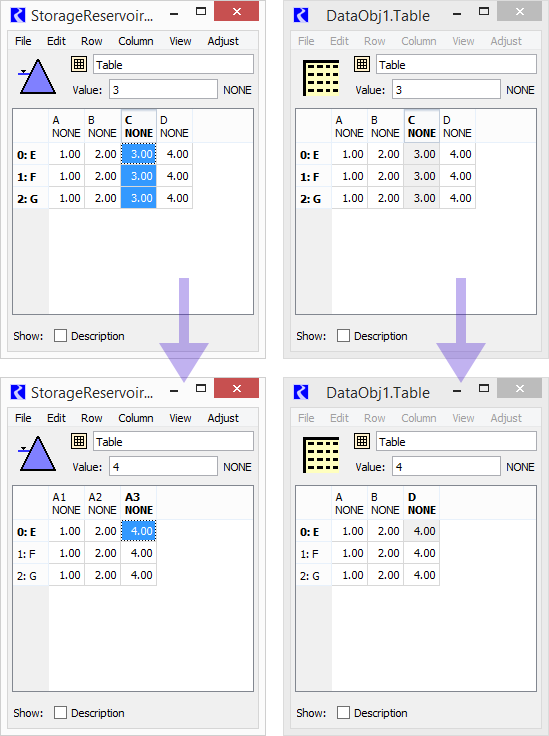The image size is (549, 736).
Task: Select column header D in top-left table
Action: pos(175,126)
